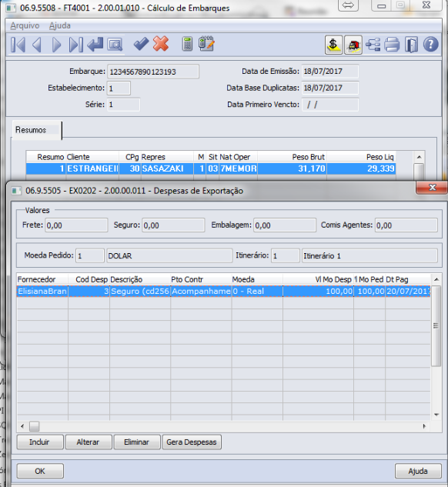Select the ESTRANGEI client cell in Resumos
448x487 pixels.
click(x=92, y=168)
